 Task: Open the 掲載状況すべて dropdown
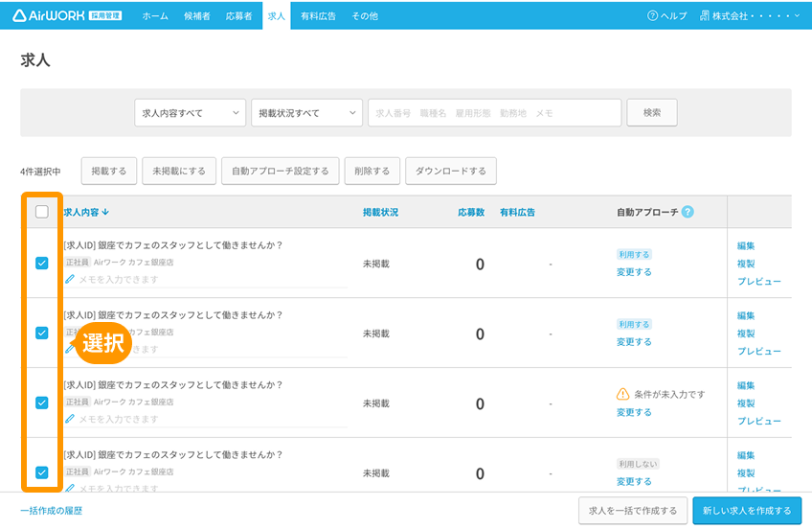point(306,112)
